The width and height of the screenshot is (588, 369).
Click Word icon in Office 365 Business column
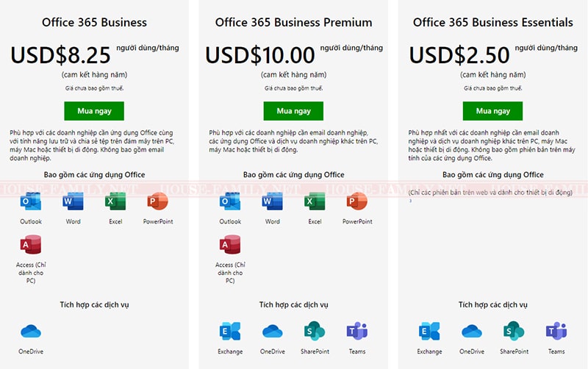point(73,201)
